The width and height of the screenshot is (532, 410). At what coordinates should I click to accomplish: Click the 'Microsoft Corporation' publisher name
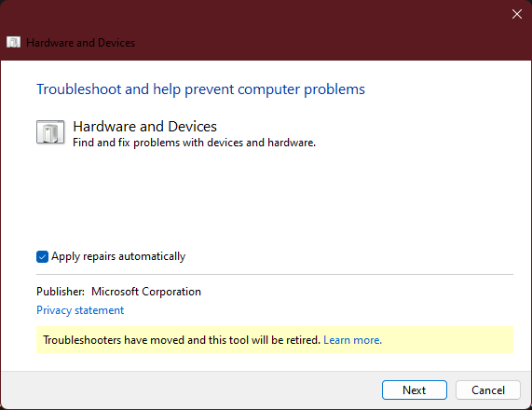[x=146, y=292]
